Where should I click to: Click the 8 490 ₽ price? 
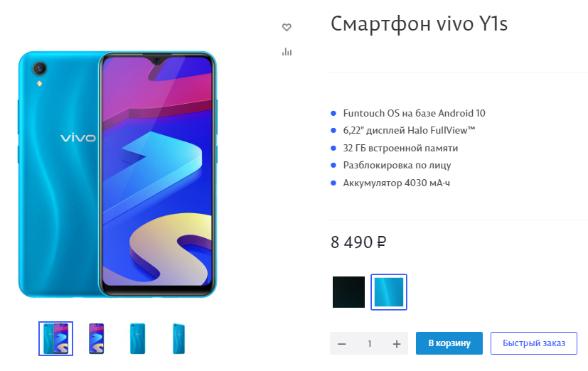point(358,242)
